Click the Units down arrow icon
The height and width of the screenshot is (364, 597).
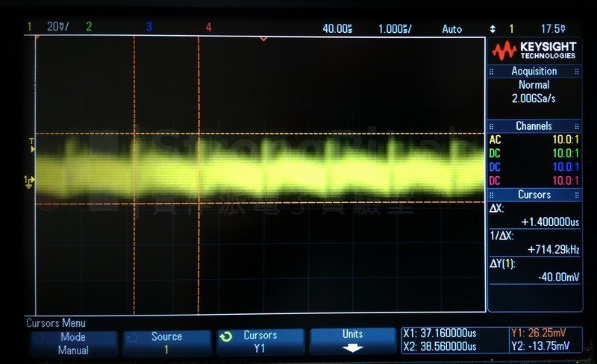tap(352, 348)
